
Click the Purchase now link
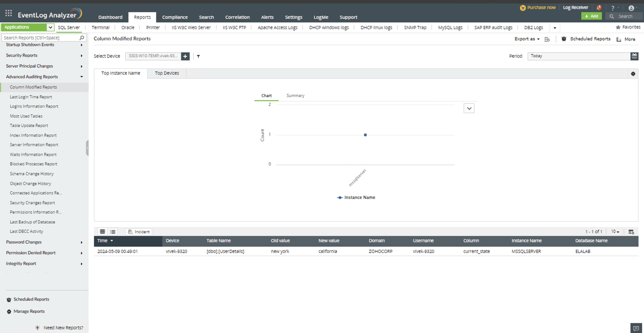[538, 8]
